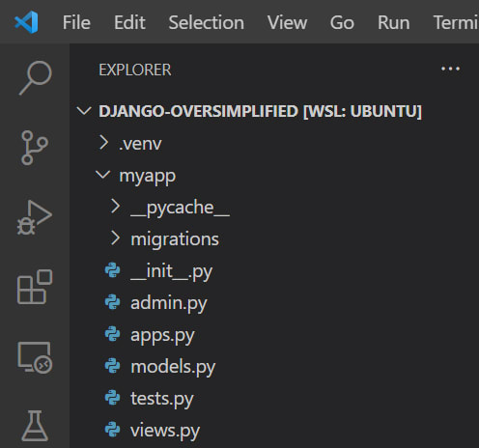
Task: Open the apps.py file
Action: coord(162,336)
